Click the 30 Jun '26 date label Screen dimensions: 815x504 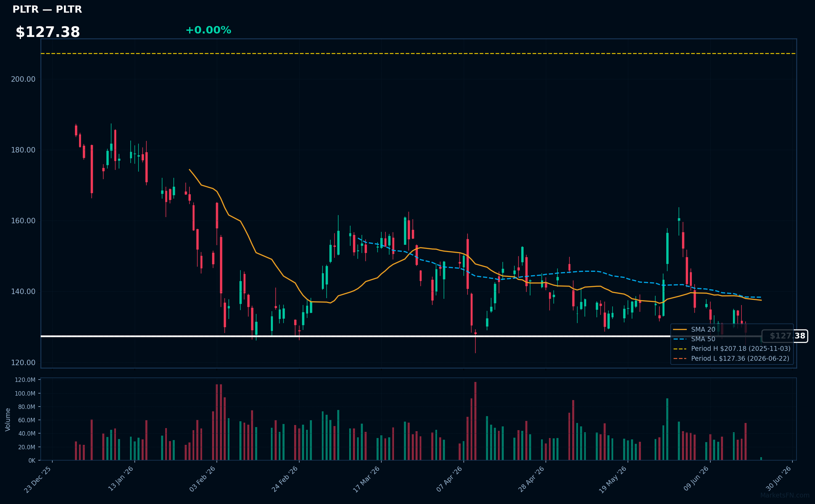click(x=778, y=479)
